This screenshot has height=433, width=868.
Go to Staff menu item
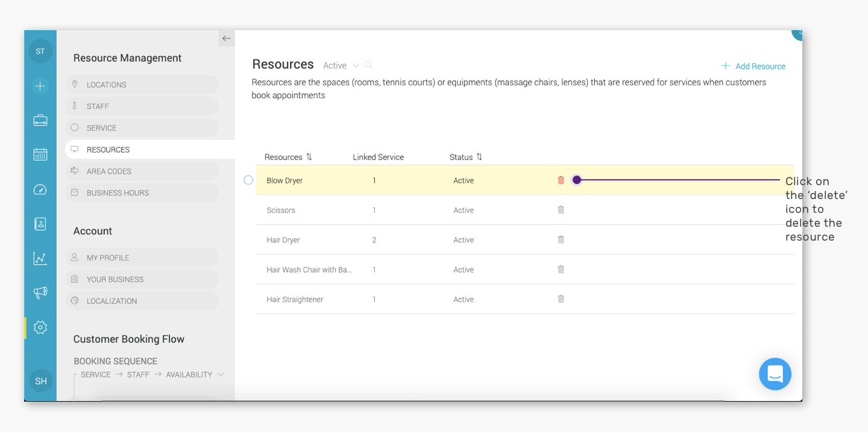(x=142, y=106)
